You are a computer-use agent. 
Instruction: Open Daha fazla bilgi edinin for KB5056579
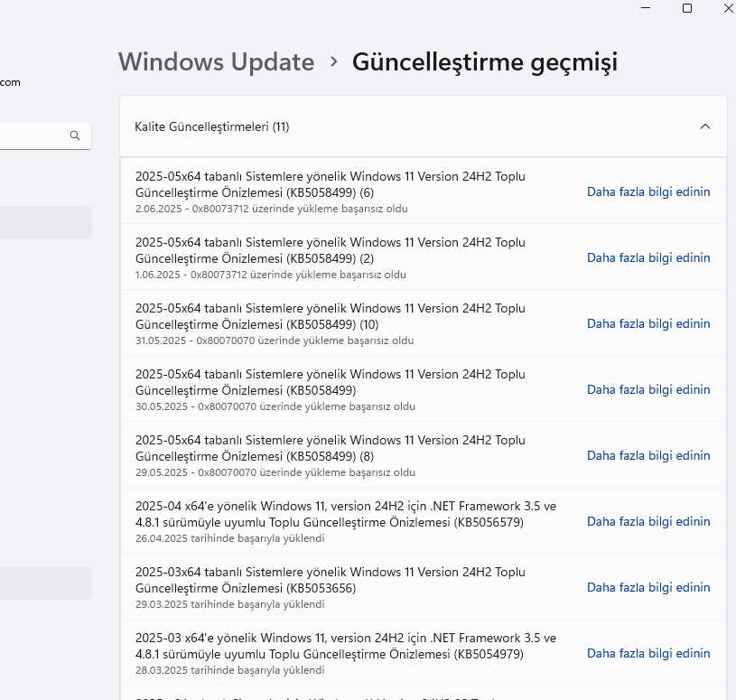coord(648,521)
